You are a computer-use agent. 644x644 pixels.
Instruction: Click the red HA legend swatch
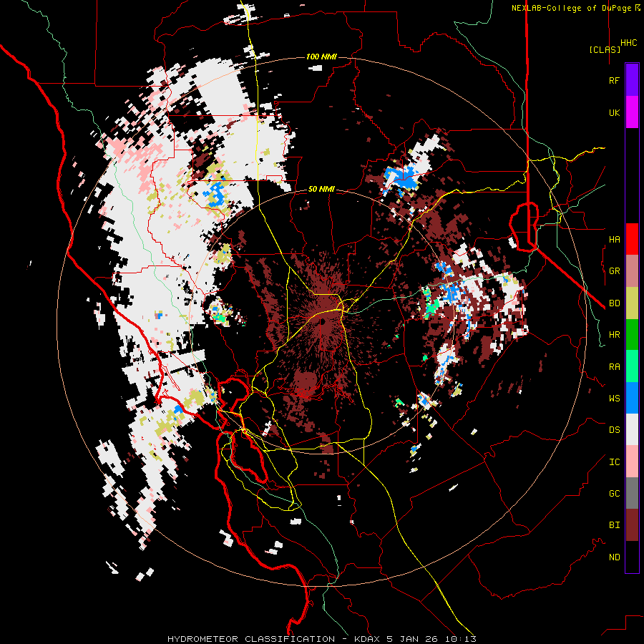click(x=632, y=239)
